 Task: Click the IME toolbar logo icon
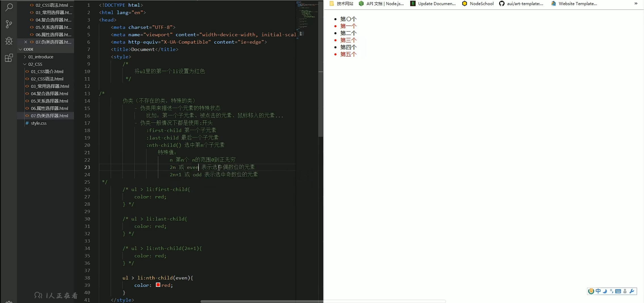coord(591,291)
